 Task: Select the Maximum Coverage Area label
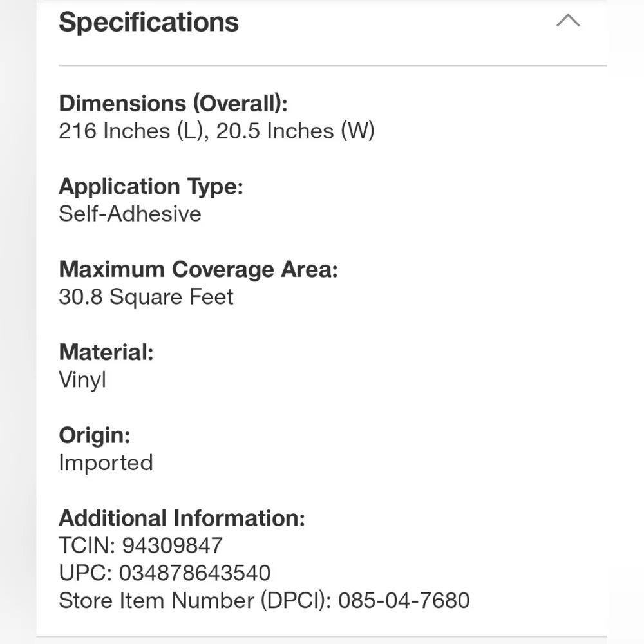198,269
